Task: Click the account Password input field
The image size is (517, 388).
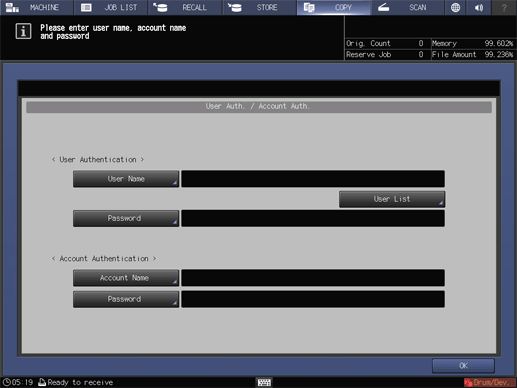Action: point(313,299)
